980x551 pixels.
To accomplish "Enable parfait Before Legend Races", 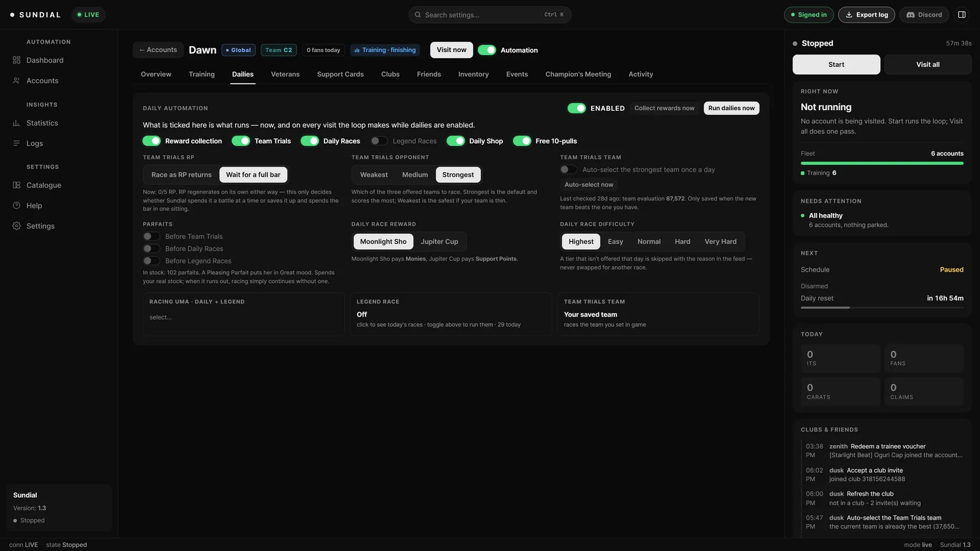I will 151,261.
